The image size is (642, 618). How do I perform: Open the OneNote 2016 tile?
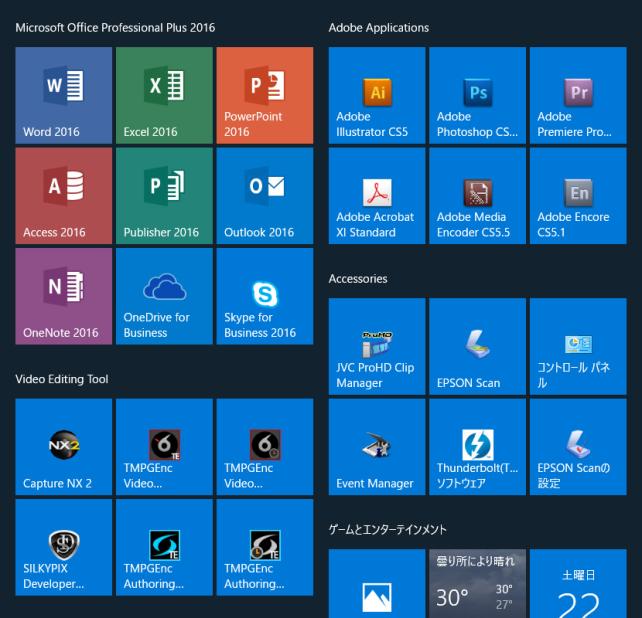coord(63,296)
